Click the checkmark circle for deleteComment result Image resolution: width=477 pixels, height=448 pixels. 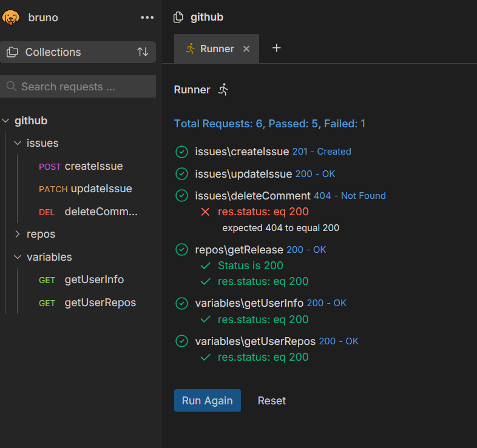(181, 196)
